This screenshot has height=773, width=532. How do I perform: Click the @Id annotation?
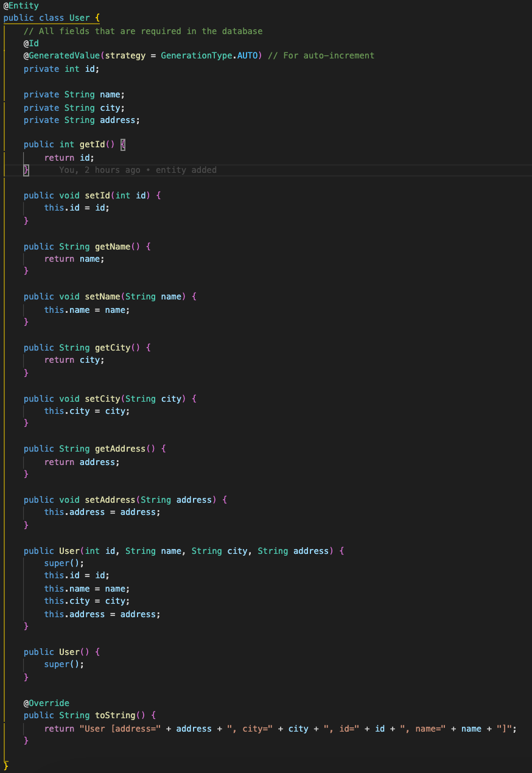[31, 43]
